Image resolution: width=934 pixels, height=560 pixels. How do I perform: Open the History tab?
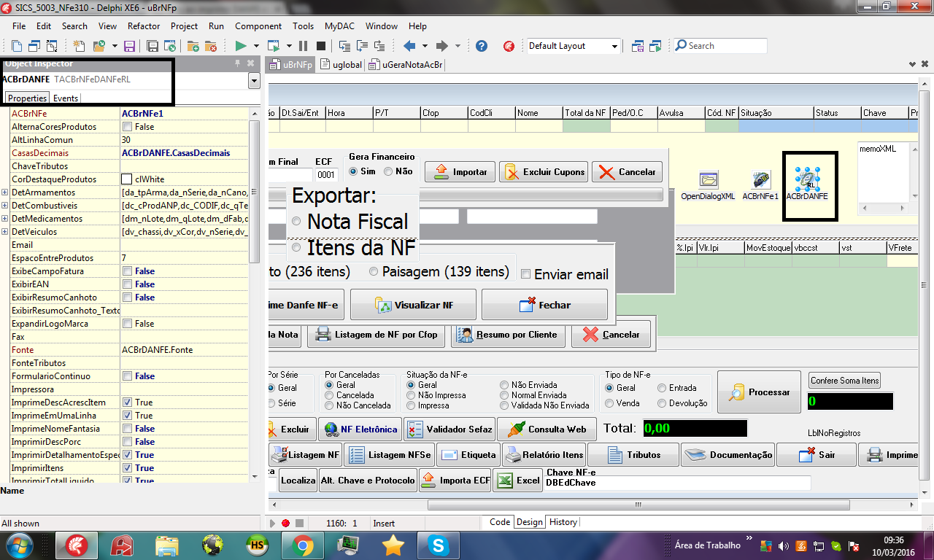[x=563, y=522]
